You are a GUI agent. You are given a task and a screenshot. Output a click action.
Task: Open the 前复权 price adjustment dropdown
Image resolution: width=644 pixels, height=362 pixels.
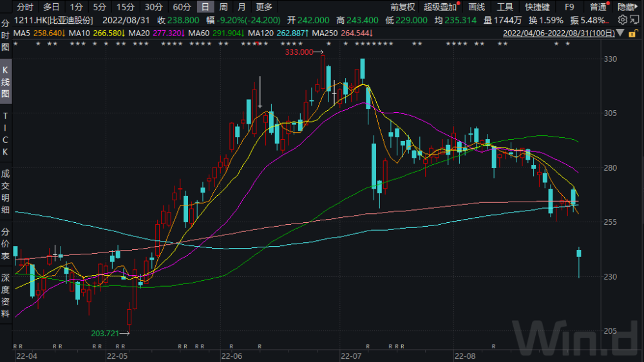(402, 7)
